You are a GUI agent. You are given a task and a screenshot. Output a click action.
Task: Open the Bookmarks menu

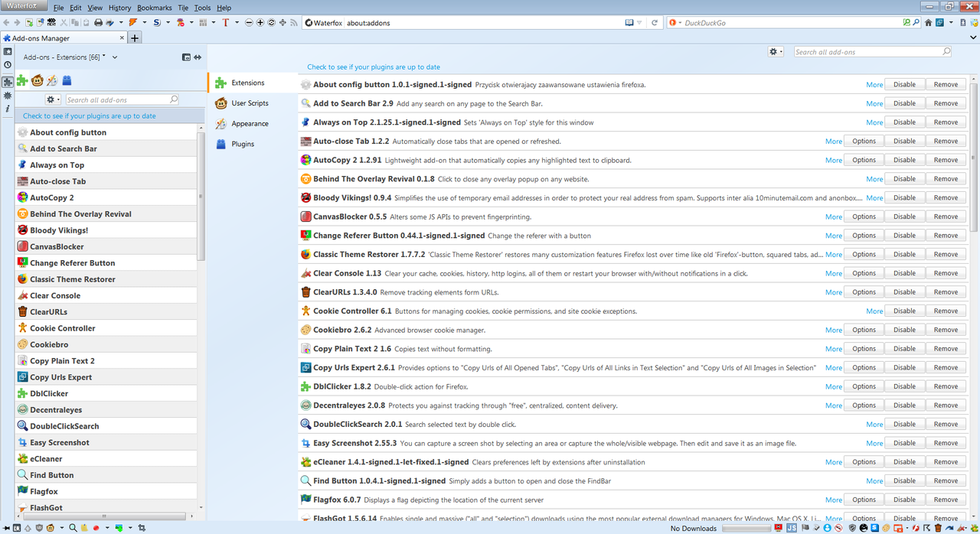155,8
